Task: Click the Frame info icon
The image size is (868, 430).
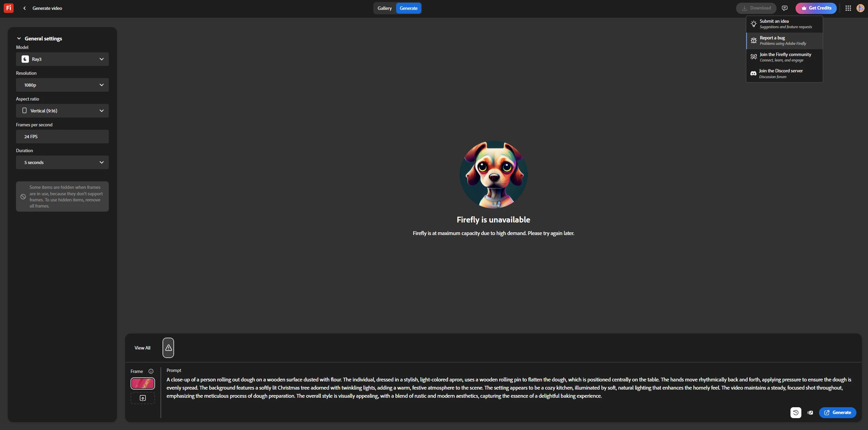Action: 151,371
